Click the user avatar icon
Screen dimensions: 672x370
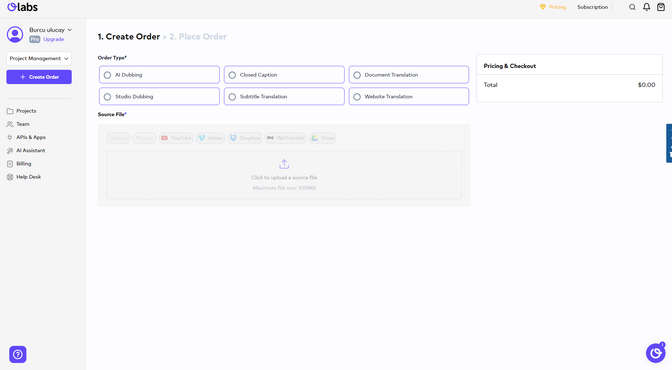coord(15,34)
